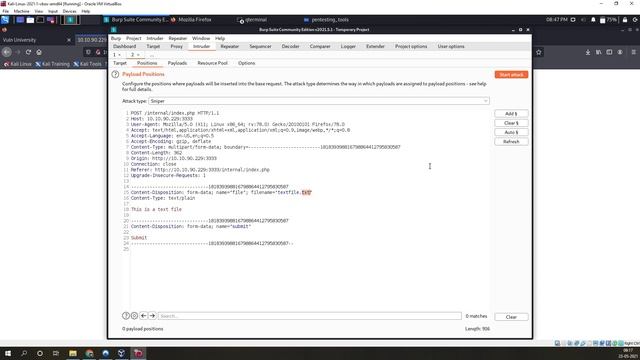Viewport: 640px width, 360px height.
Task: Open Burp Help menu
Action: coord(220,38)
